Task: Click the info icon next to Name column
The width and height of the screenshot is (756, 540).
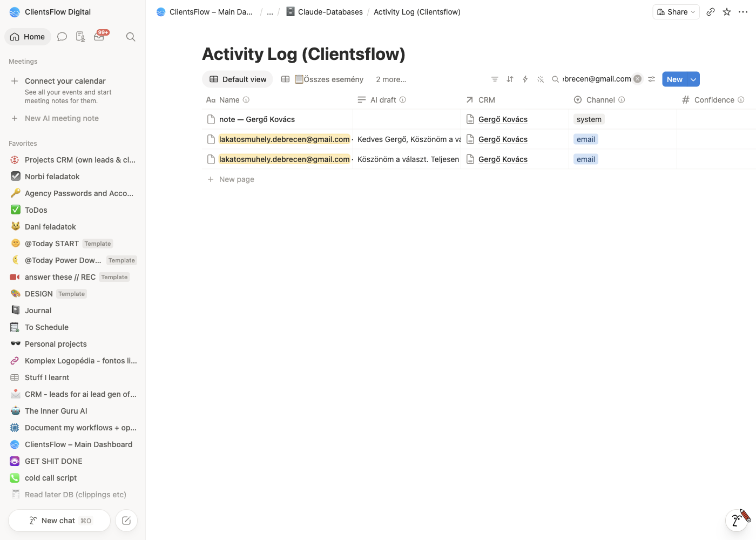Action: coord(246,100)
